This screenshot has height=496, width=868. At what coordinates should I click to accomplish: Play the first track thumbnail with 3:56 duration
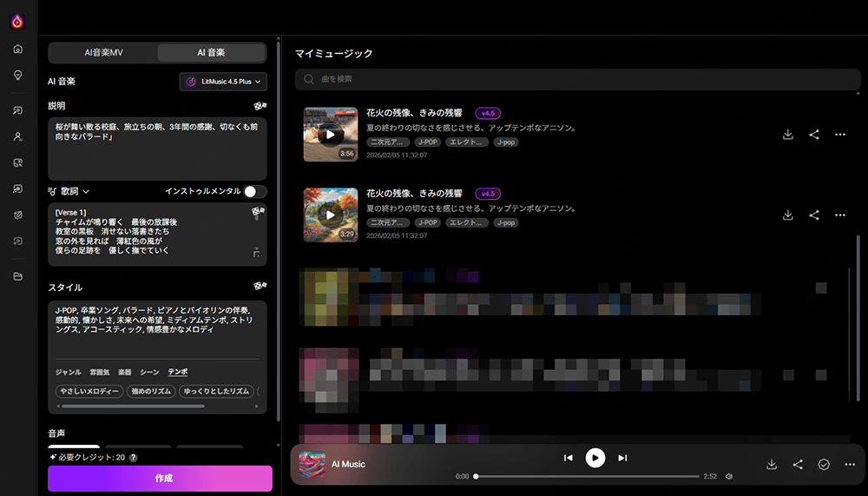tap(331, 134)
